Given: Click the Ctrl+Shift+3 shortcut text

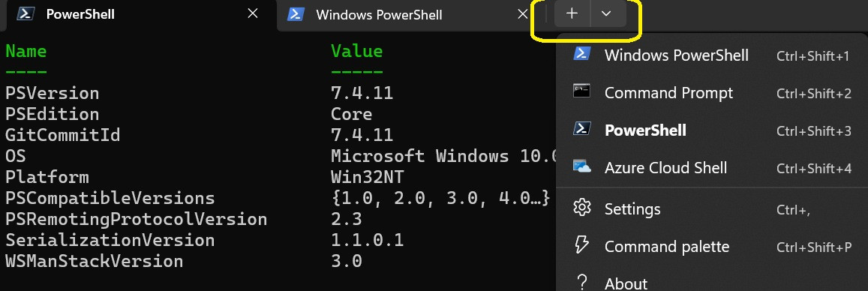Looking at the screenshot, I should [814, 131].
